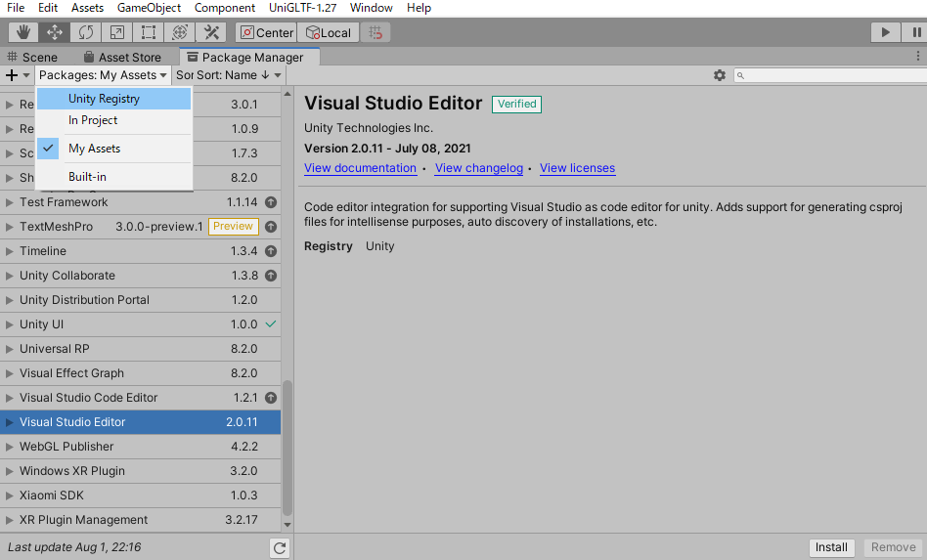Pause the game playback
Image resolution: width=927 pixels, height=560 pixels.
915,32
